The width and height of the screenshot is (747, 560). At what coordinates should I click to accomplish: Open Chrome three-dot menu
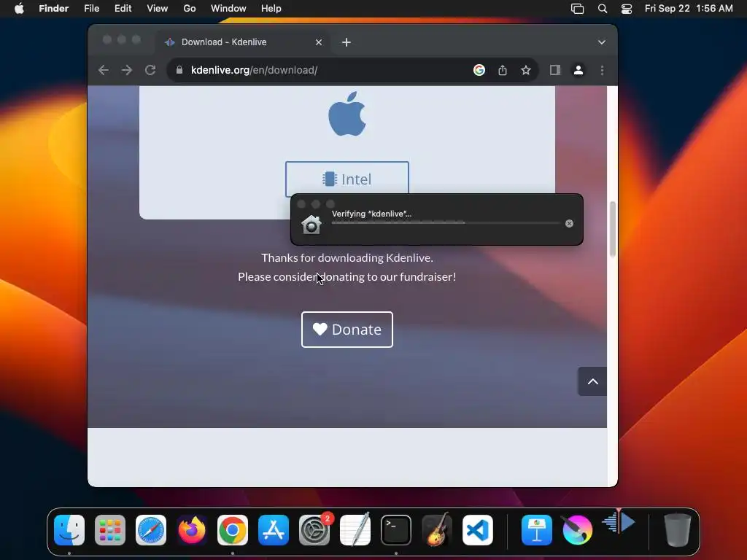pos(602,70)
